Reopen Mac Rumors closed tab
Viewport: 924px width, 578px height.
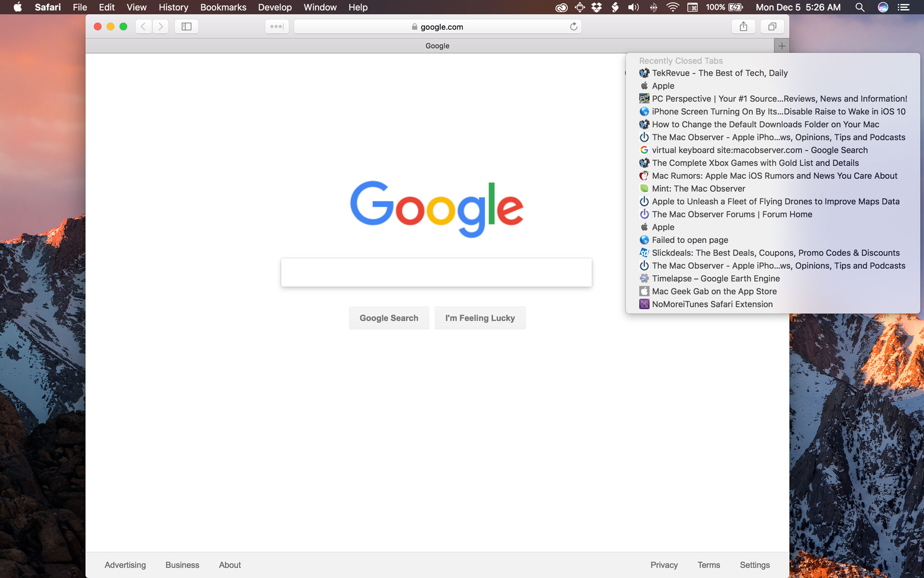(773, 176)
